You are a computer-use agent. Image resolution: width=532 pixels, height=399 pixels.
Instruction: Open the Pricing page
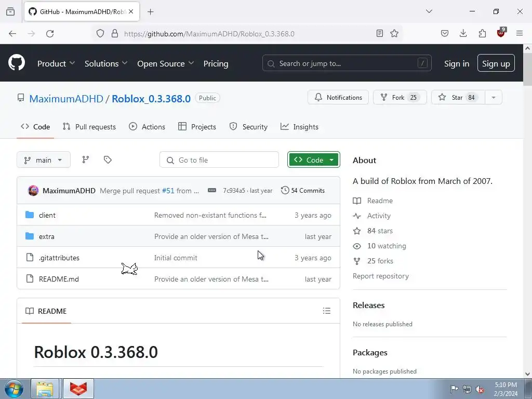216,63
